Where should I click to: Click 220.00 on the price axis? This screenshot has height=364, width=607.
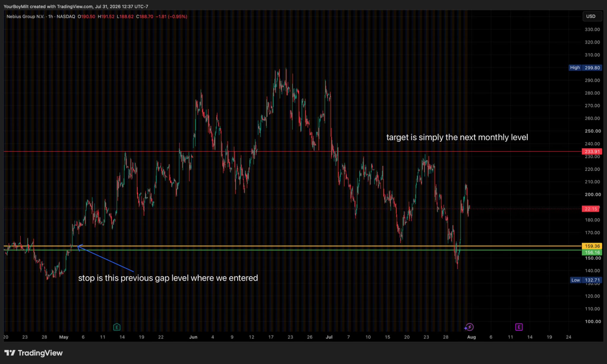592,169
